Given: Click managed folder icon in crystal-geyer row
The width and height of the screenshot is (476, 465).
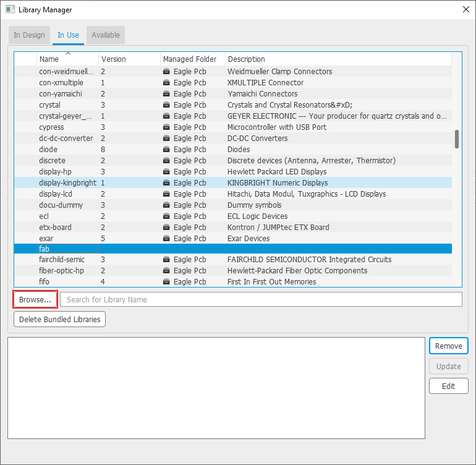Looking at the screenshot, I should pyautogui.click(x=166, y=116).
